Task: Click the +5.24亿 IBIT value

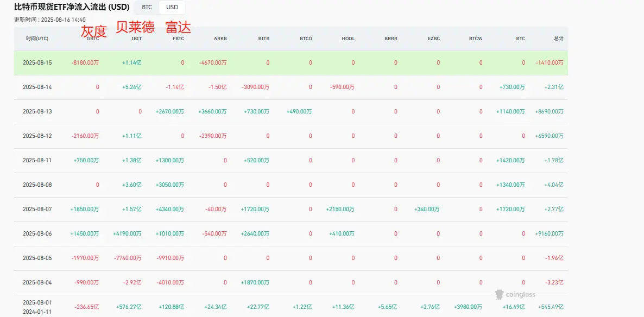Action: (132, 87)
